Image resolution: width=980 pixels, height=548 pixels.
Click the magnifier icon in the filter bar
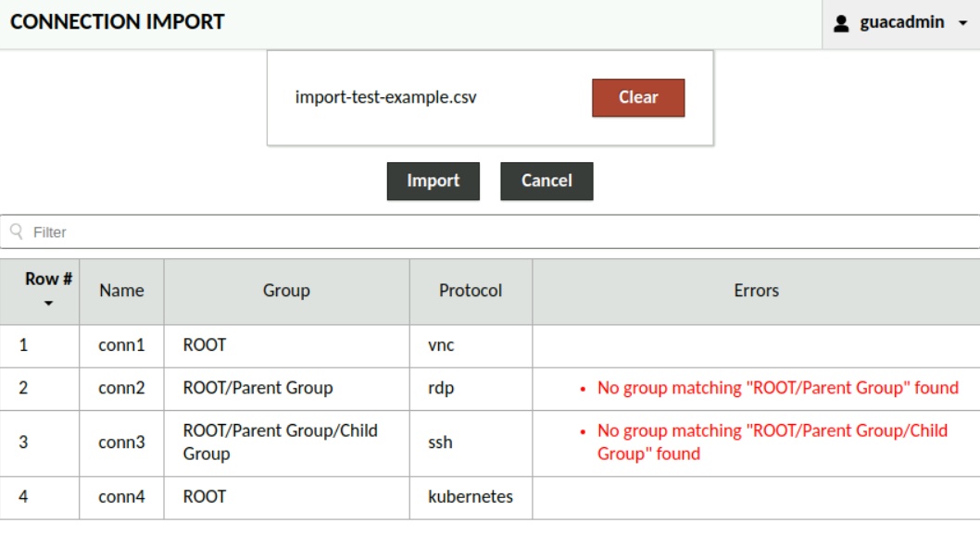point(16,231)
